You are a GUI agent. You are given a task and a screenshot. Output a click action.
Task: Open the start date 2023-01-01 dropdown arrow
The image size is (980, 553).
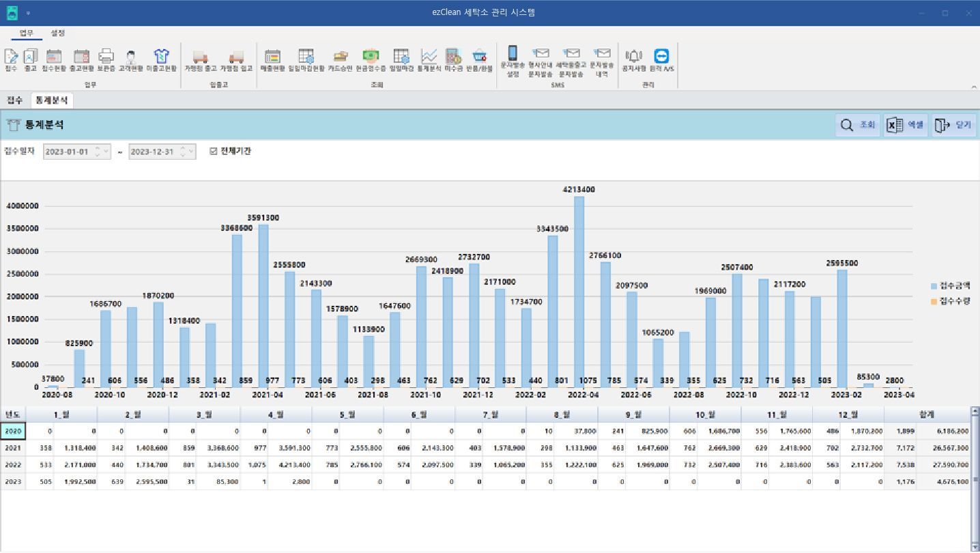click(106, 152)
